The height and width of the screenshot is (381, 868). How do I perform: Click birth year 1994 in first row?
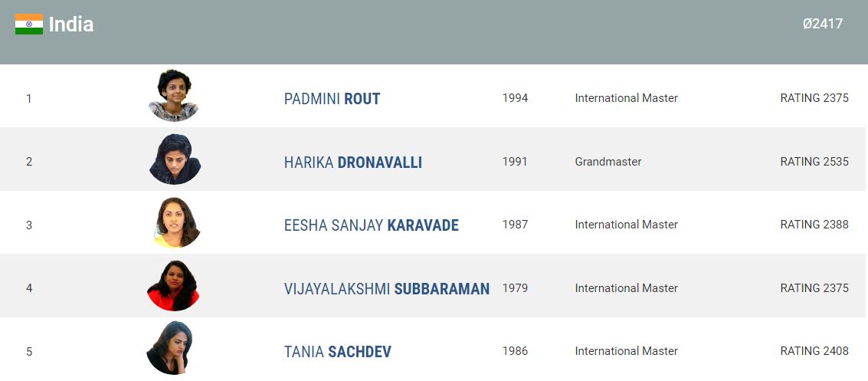click(x=515, y=98)
